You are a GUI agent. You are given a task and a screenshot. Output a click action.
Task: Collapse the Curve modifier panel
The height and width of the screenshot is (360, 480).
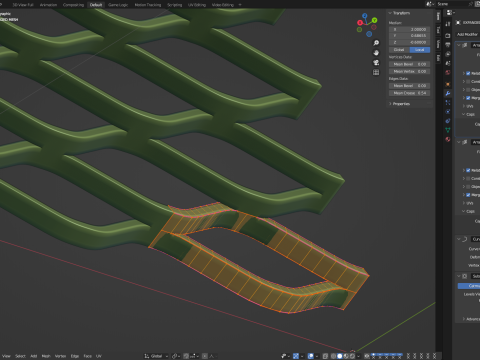pos(459,239)
